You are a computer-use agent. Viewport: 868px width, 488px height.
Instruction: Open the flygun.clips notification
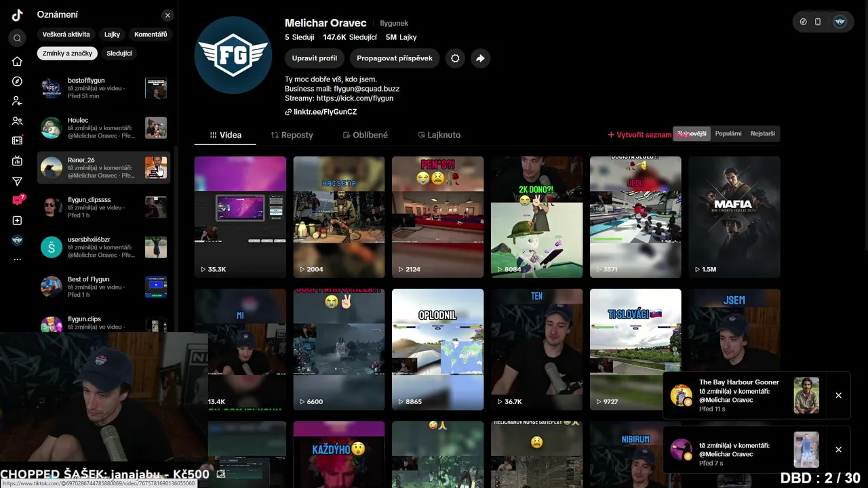click(104, 324)
